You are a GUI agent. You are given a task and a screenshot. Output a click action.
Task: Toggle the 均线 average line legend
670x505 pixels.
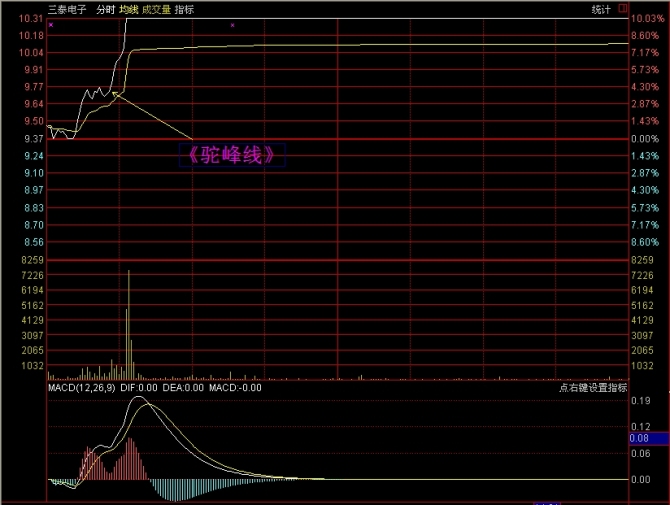(128, 9)
